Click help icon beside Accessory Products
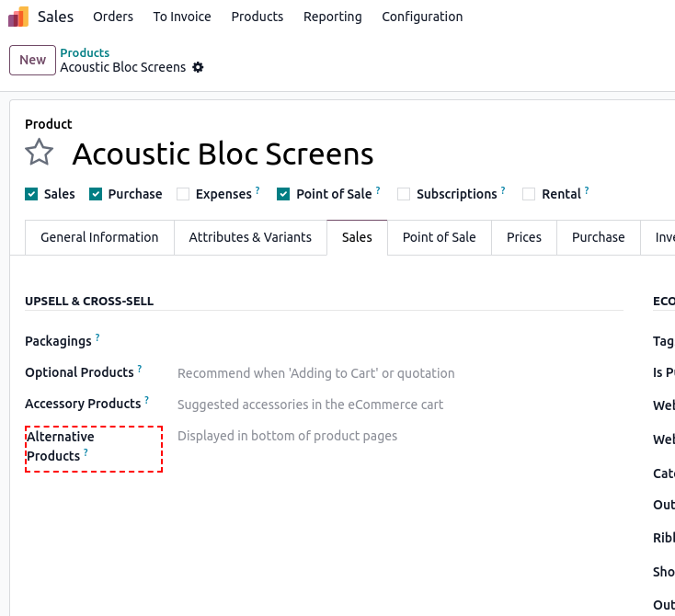This screenshot has width=675, height=616. [147, 401]
